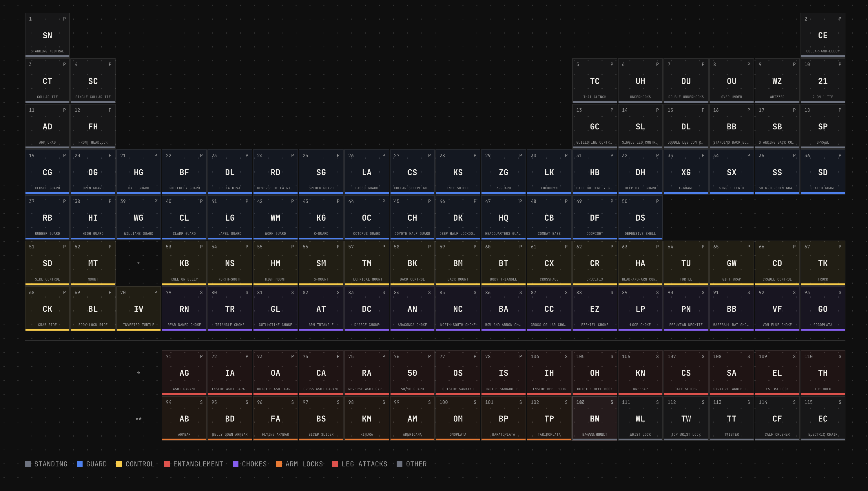This screenshot has height=491, width=868.
Task: Click the Kimura (KM) element
Action: click(x=366, y=418)
